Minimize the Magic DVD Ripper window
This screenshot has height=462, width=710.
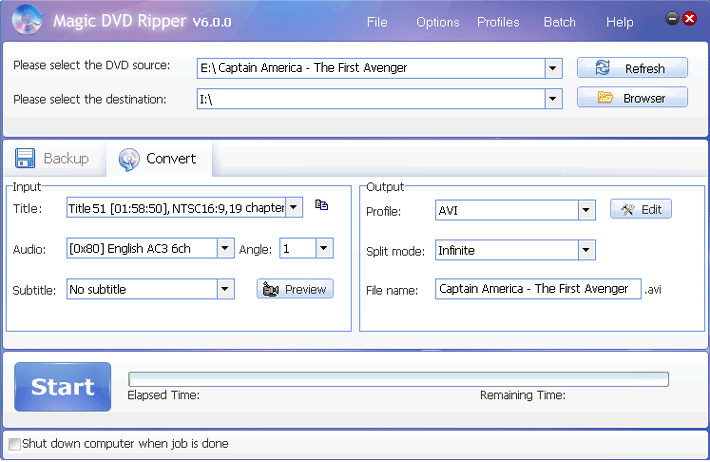[672, 18]
